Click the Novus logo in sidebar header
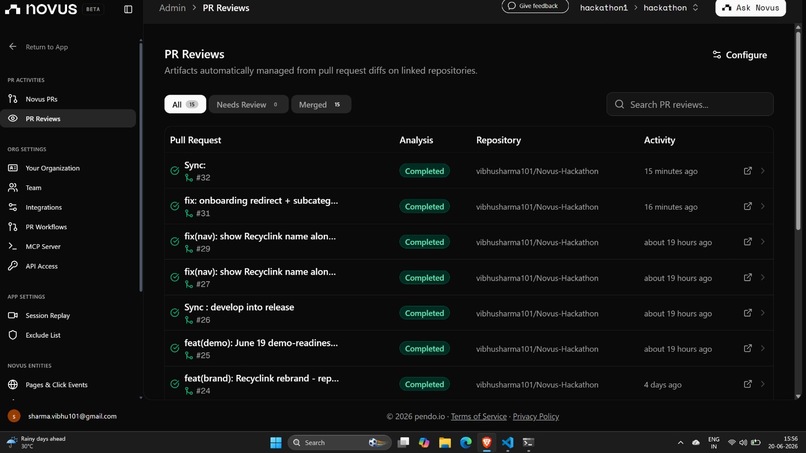Image resolution: width=806 pixels, height=453 pixels. click(41, 9)
